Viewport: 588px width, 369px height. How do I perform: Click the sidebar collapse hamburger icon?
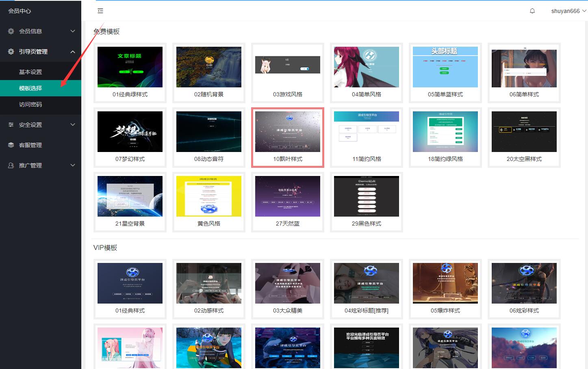coord(100,11)
